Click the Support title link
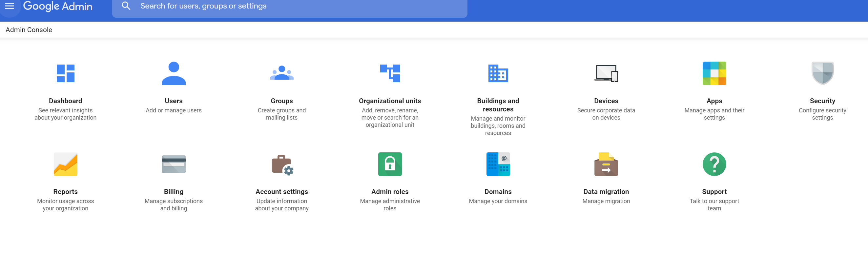868x270 pixels. [x=714, y=192]
